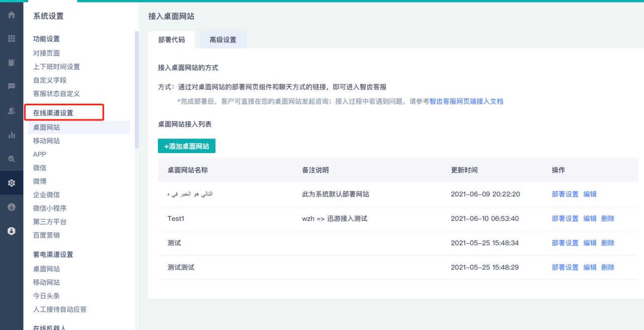Viewport: 644px width, 330px height.
Task: Open the 智齿客服网页端接入文档 link
Action: (x=466, y=101)
